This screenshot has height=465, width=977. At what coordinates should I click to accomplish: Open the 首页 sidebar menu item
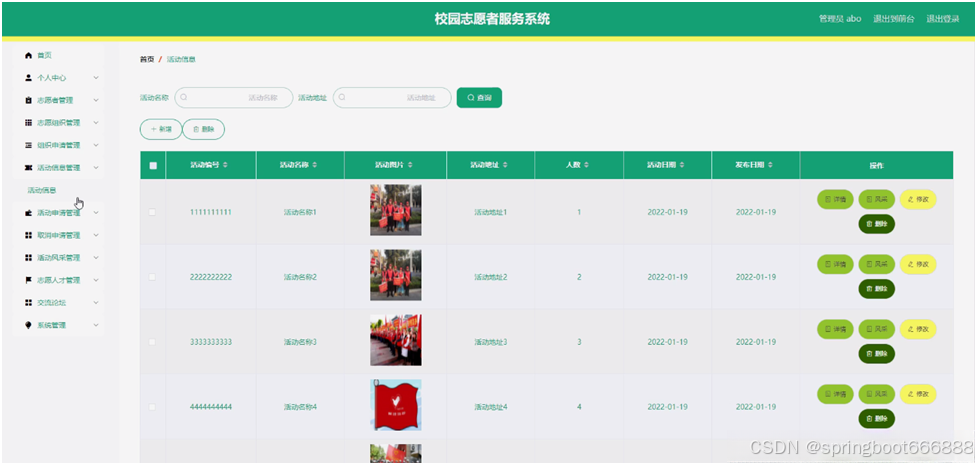pos(59,55)
